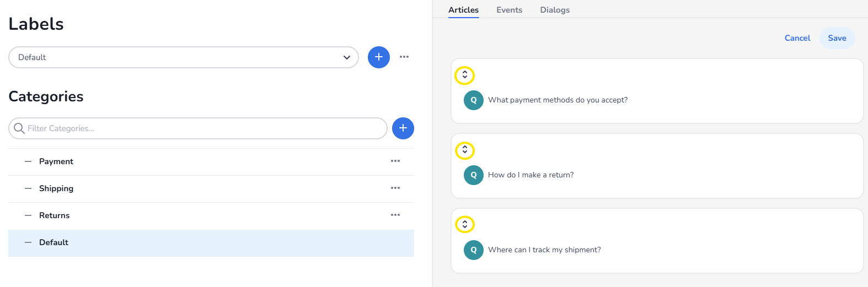868x287 pixels.
Task: Click reorder handle on payment methods article
Action: point(464,75)
